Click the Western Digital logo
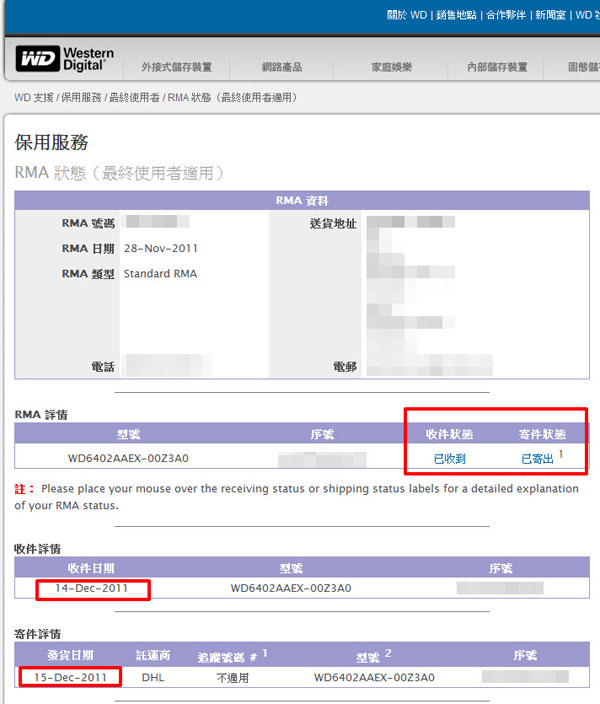Viewport: 600px width, 704px height. point(65,59)
